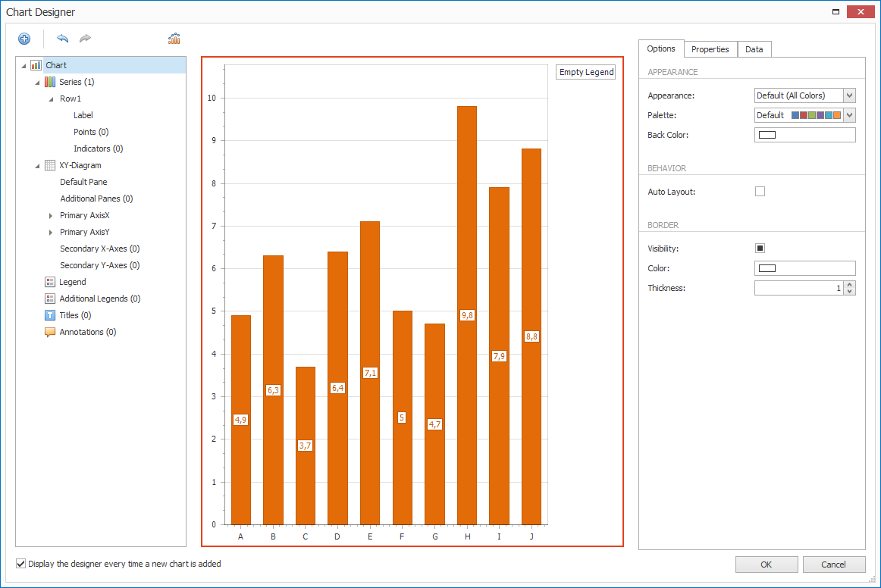Increase border Thickness with up arrow
The height and width of the screenshot is (588, 881).
849,285
